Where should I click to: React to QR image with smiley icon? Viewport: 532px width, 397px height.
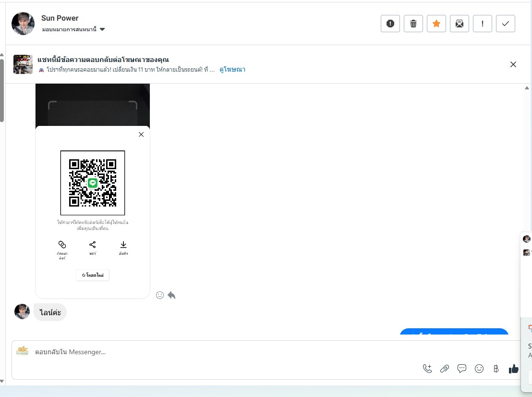pyautogui.click(x=160, y=295)
